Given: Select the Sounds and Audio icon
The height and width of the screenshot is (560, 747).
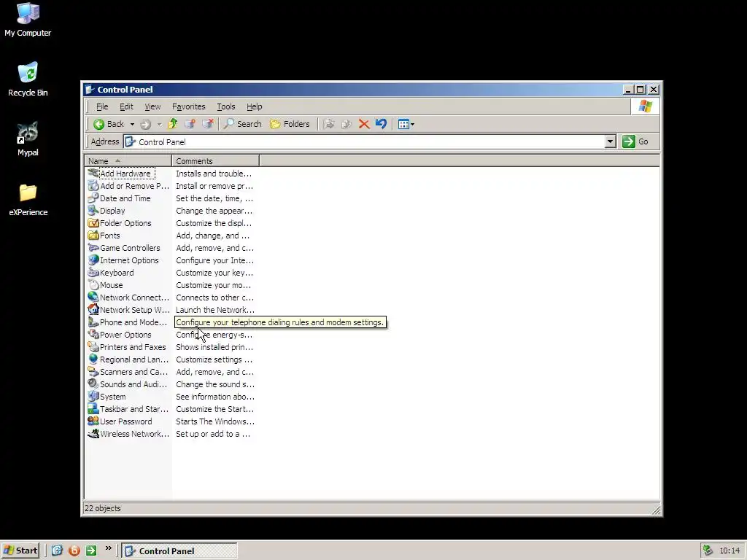Looking at the screenshot, I should [x=93, y=384].
